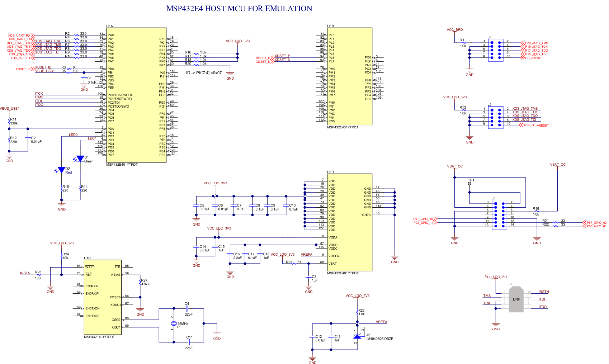Viewport: 609px width, 364px height.
Task: Click the XDS_UART_TX port label
Action: pyautogui.click(x=20, y=39)
